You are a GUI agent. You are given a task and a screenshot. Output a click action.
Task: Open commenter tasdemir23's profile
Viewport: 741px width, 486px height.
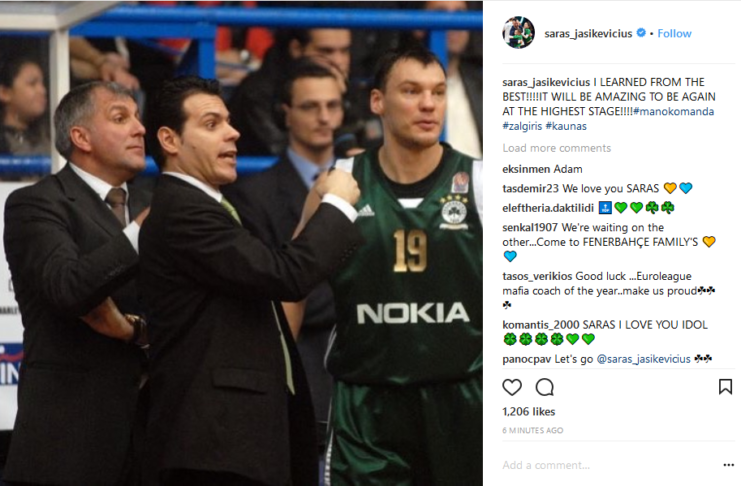pyautogui.click(x=531, y=189)
